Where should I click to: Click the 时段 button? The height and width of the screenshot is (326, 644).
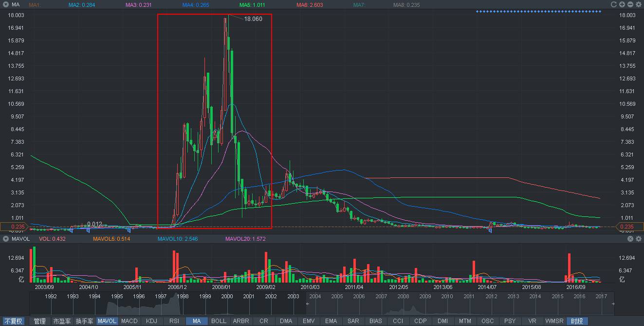tap(577, 321)
